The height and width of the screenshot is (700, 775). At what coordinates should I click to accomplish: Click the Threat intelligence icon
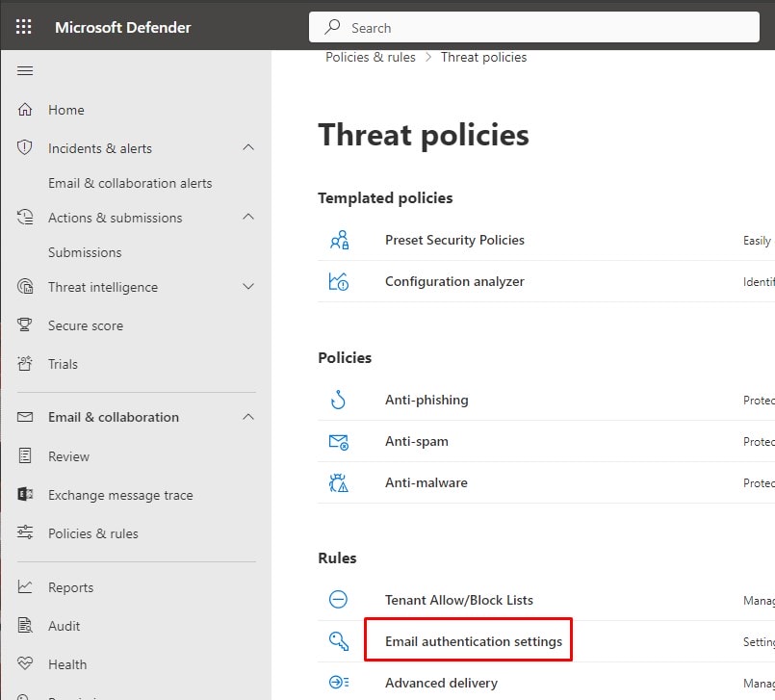[x=25, y=286]
